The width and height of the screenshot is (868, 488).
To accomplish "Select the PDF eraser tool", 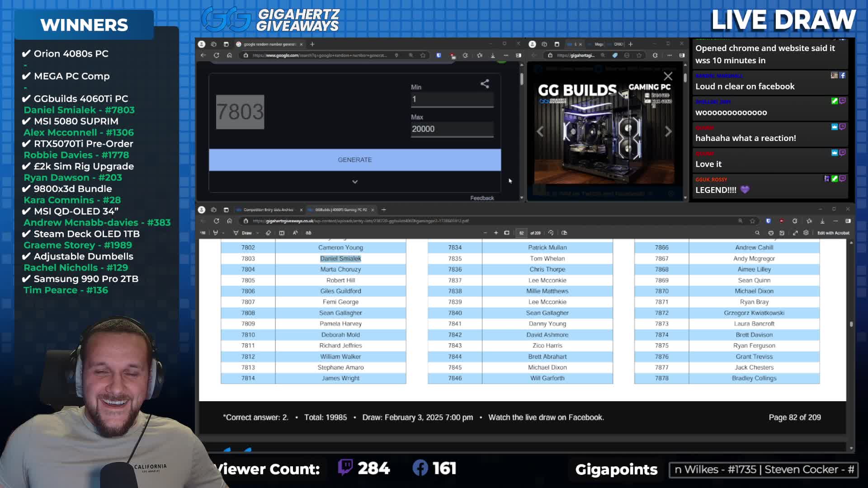I will (268, 233).
